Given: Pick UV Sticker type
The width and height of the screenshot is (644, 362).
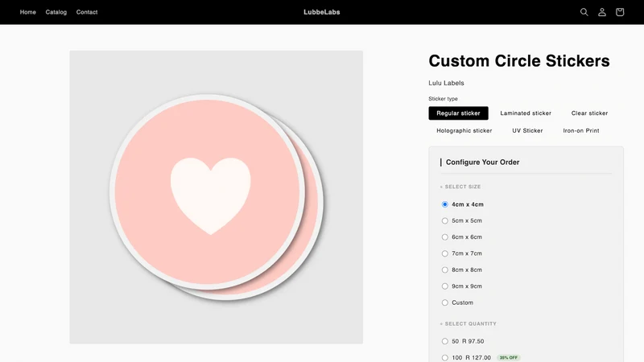Looking at the screenshot, I should coord(527,130).
